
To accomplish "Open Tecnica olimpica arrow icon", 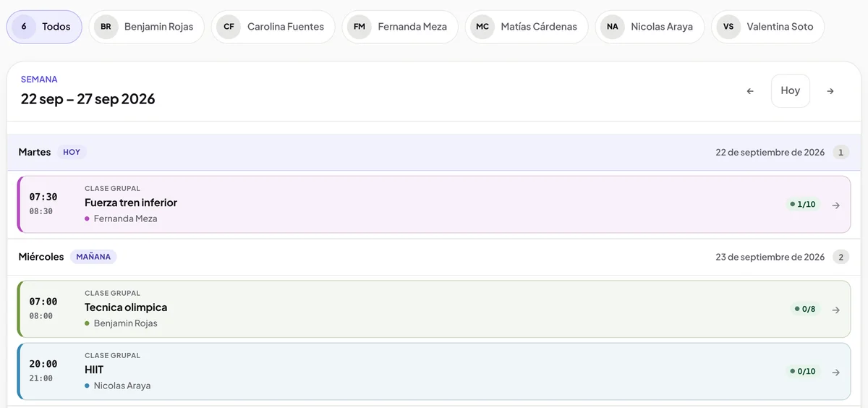I will (835, 310).
